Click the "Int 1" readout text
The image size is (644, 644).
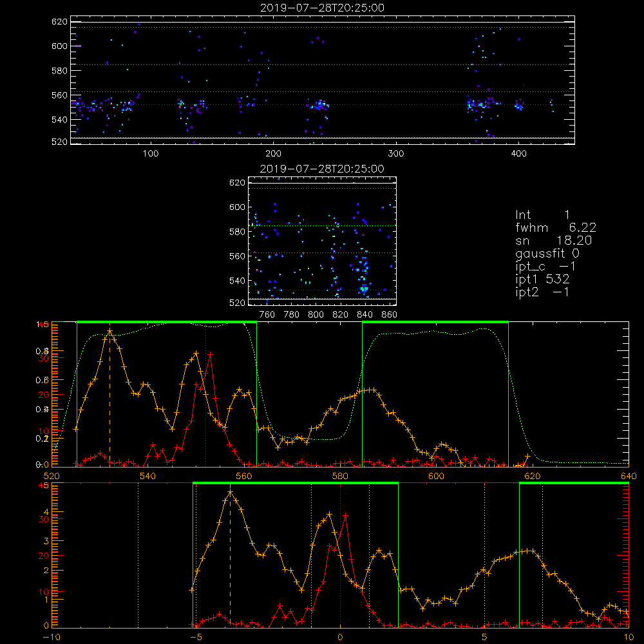point(542,215)
